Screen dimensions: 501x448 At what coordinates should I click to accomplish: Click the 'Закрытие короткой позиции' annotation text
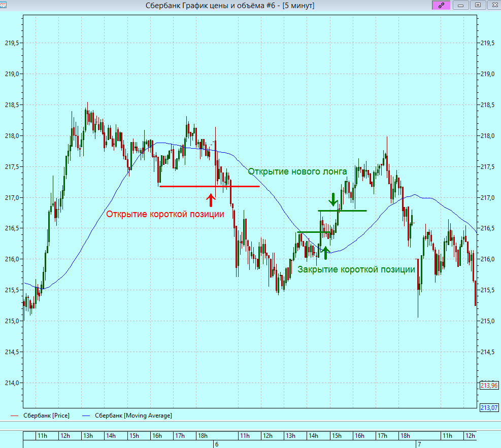pos(356,269)
